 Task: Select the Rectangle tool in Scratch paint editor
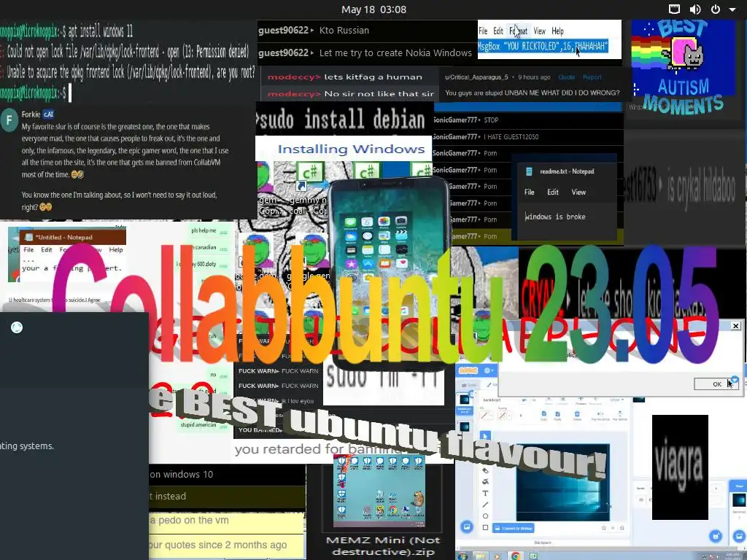point(485,527)
